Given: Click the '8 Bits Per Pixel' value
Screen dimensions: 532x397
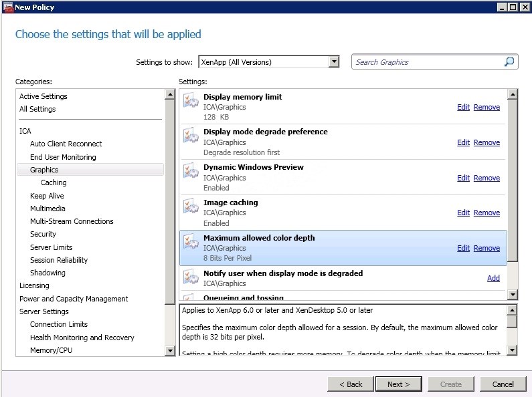Looking at the screenshot, I should pyautogui.click(x=228, y=258).
